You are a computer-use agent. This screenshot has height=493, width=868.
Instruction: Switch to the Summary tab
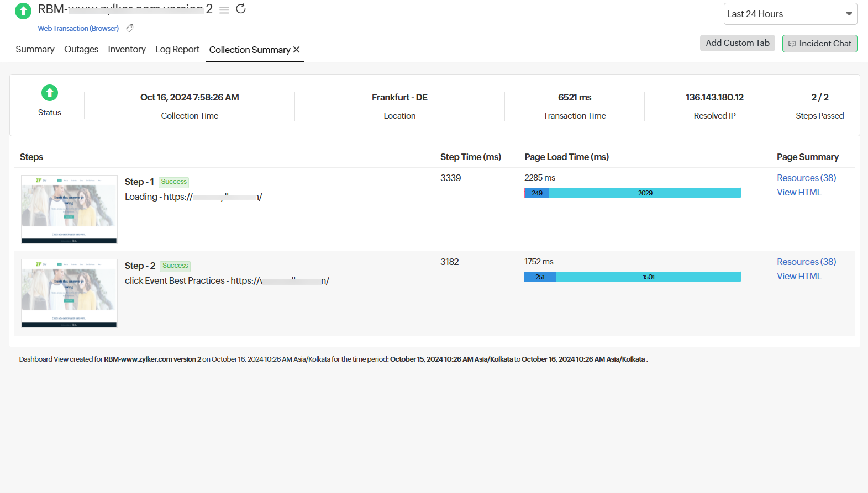coord(35,50)
